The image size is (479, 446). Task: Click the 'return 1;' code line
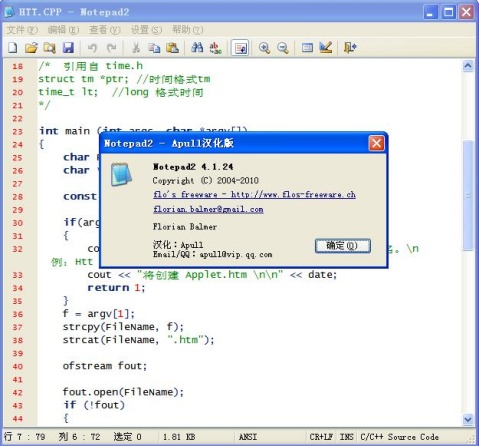click(x=116, y=288)
